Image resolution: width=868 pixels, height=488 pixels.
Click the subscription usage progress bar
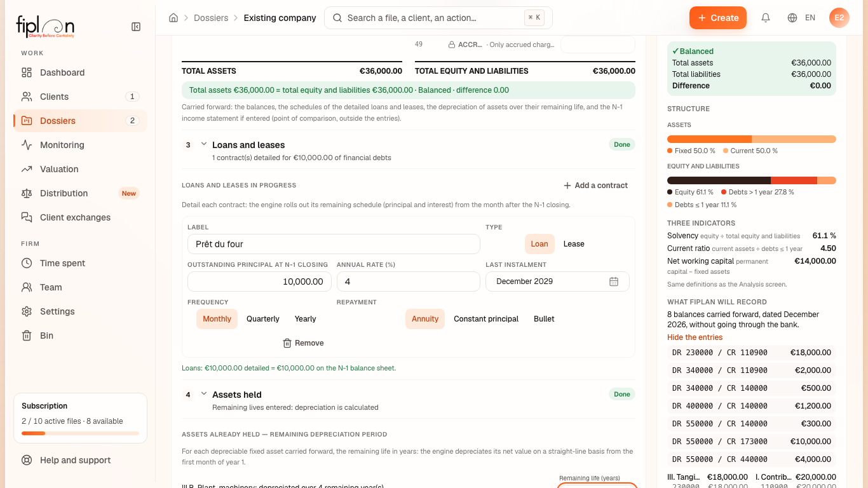[80, 433]
